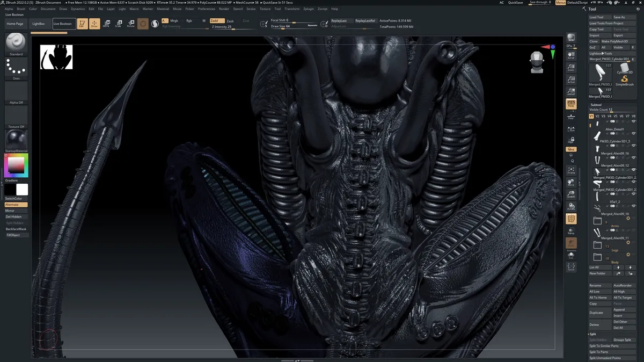
Task: Toggle Perspective (Persp) view
Action: pyautogui.click(x=571, y=104)
